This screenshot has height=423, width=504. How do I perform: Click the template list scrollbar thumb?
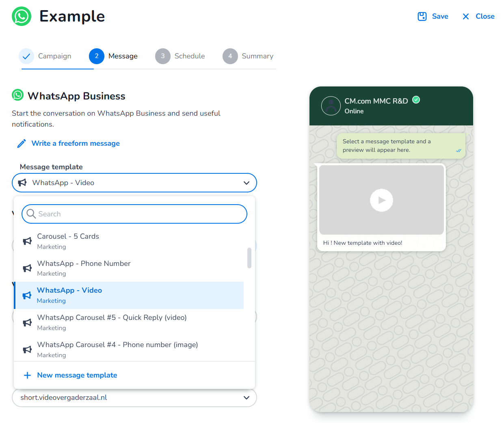(249, 258)
